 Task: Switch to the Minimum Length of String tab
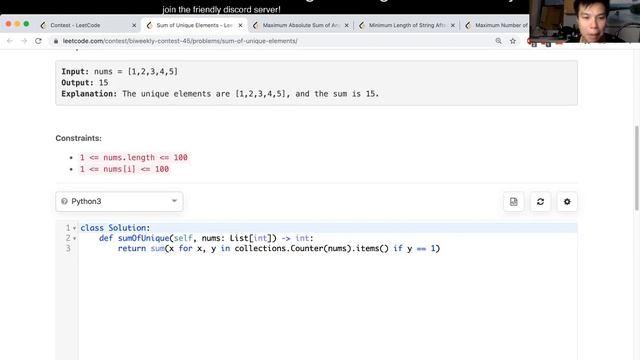pos(407,25)
